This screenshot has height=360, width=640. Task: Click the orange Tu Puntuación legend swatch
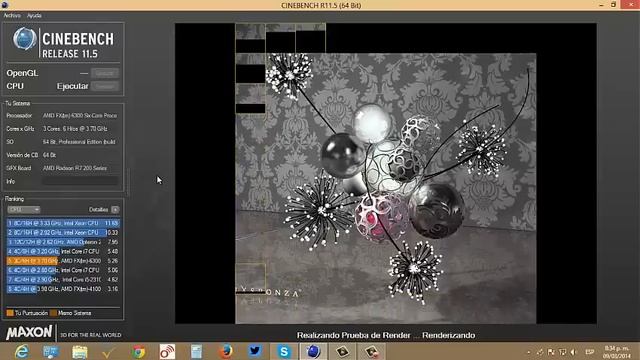pyautogui.click(x=10, y=313)
